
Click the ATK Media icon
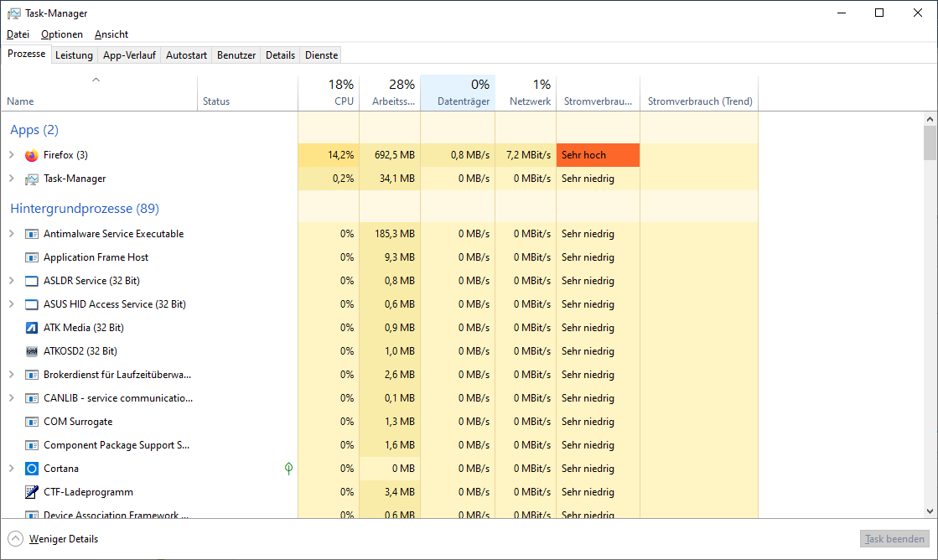coord(32,328)
